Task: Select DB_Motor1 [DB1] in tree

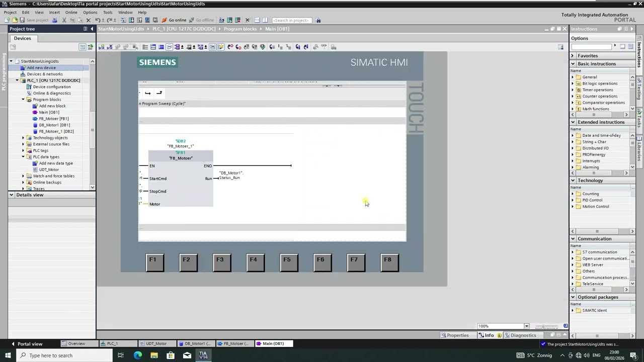Action: click(x=54, y=125)
